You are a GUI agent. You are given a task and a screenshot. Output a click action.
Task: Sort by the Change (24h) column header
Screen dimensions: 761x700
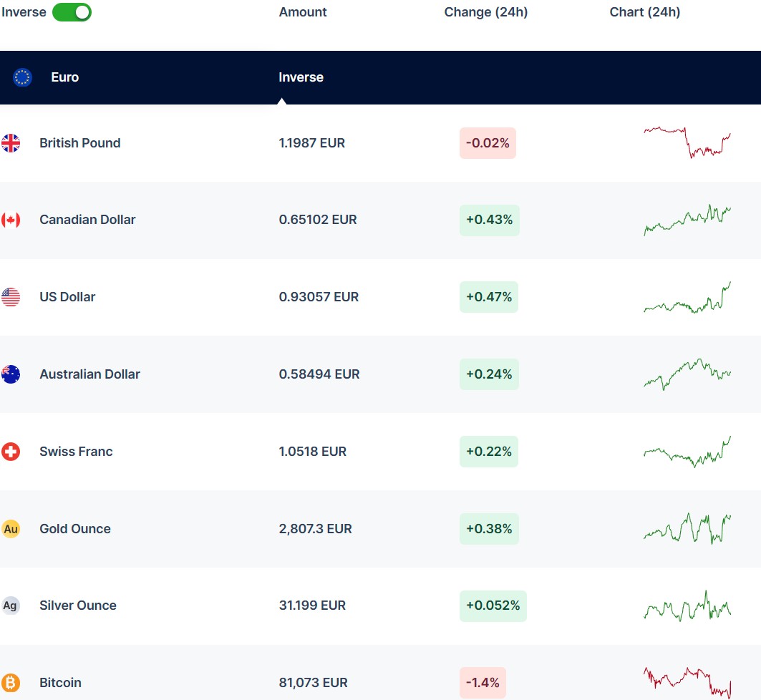[485, 12]
